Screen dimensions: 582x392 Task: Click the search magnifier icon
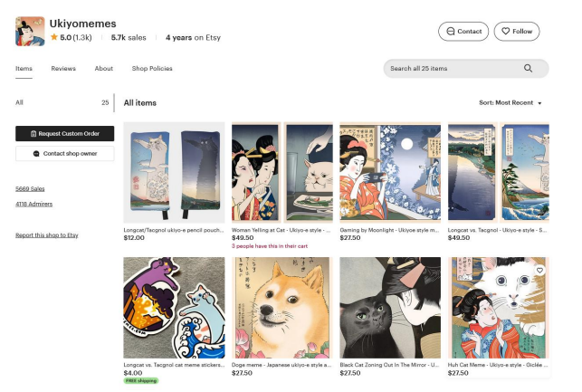click(528, 69)
